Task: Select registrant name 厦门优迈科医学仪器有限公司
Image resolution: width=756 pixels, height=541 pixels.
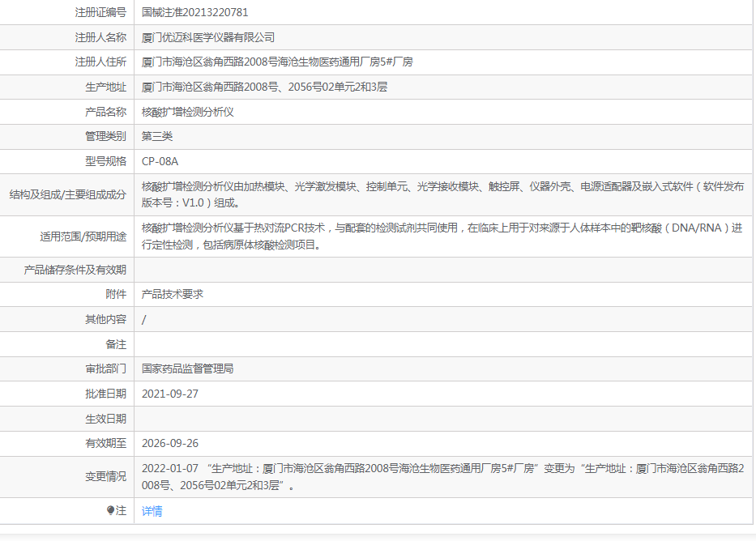Action: [208, 37]
